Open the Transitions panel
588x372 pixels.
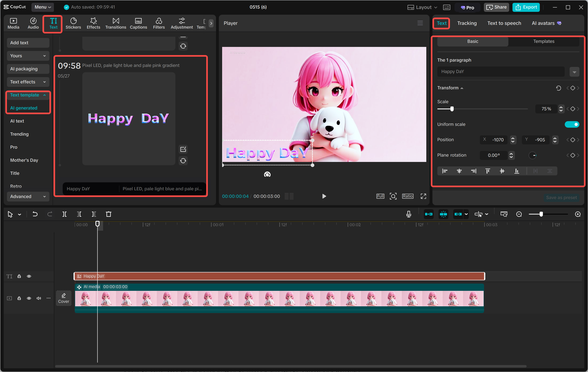[x=116, y=23]
